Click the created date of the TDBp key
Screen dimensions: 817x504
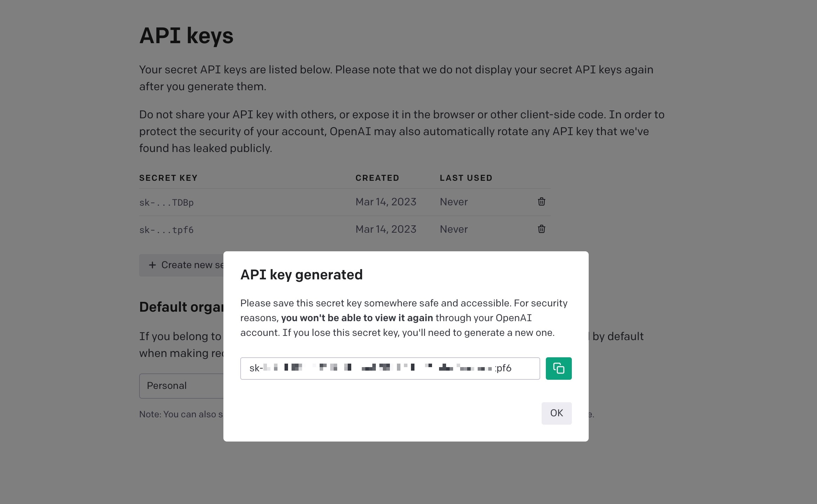(386, 202)
